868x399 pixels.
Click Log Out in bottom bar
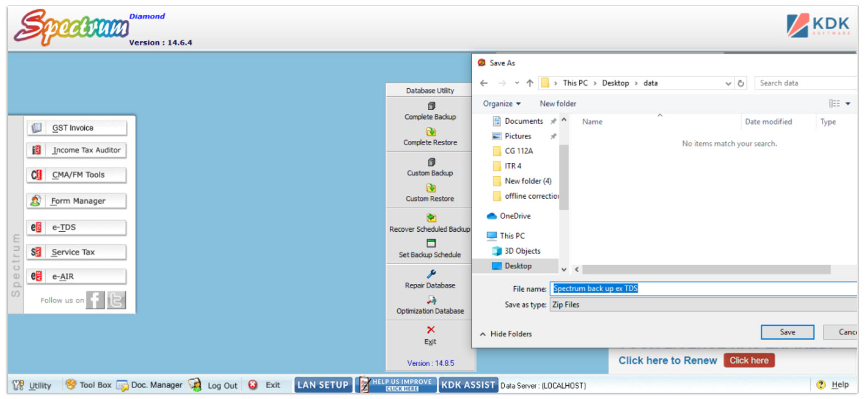click(213, 385)
